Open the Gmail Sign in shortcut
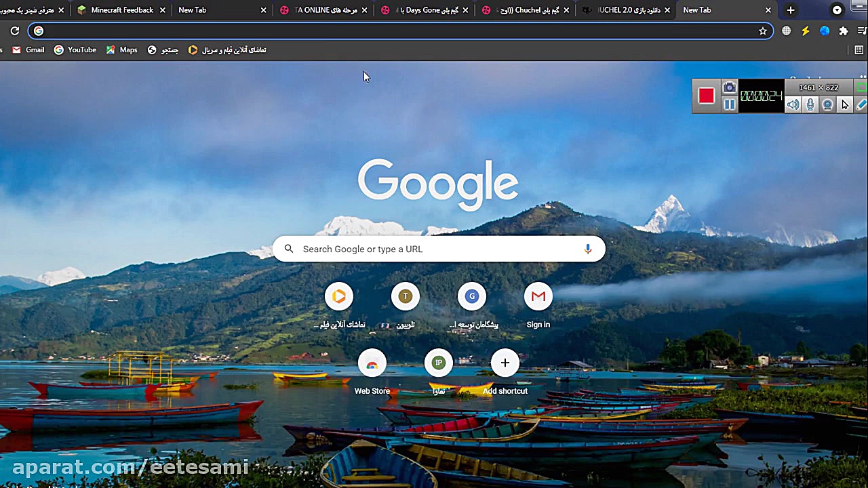This screenshot has height=488, width=868. coord(538,306)
